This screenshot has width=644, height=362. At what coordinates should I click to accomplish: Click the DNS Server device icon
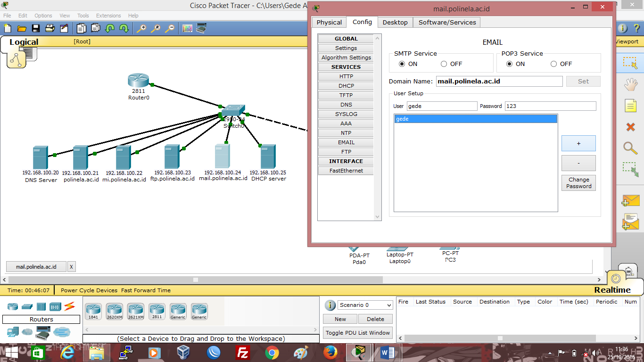click(x=40, y=158)
